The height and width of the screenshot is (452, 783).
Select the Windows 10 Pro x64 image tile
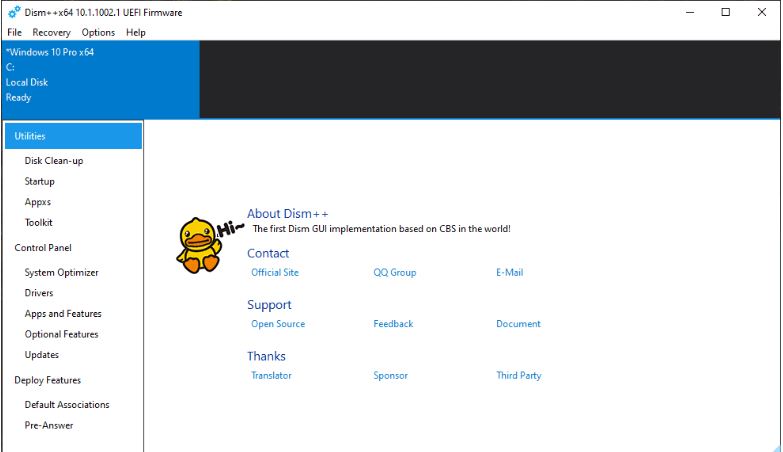(x=100, y=79)
